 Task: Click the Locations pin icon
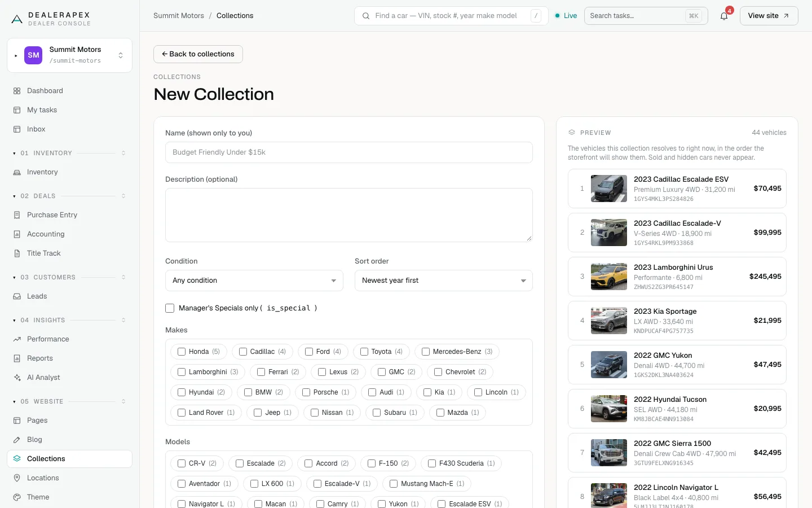coord(17,478)
